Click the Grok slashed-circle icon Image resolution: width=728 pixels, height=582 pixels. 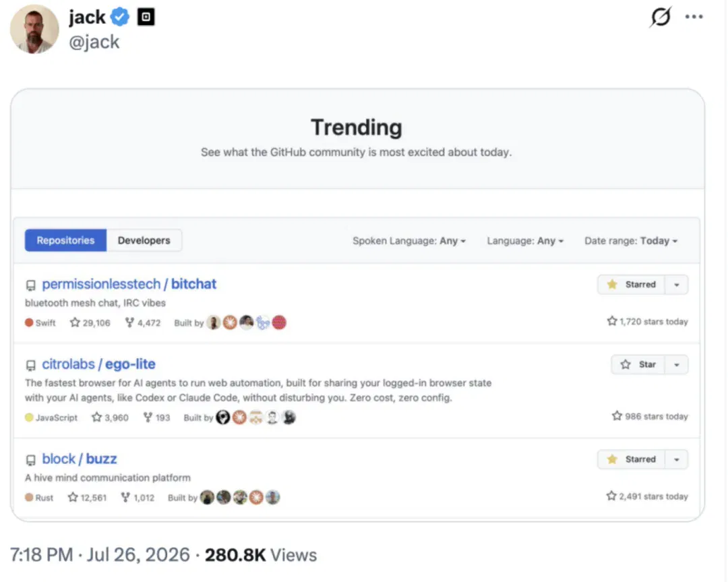click(x=660, y=17)
